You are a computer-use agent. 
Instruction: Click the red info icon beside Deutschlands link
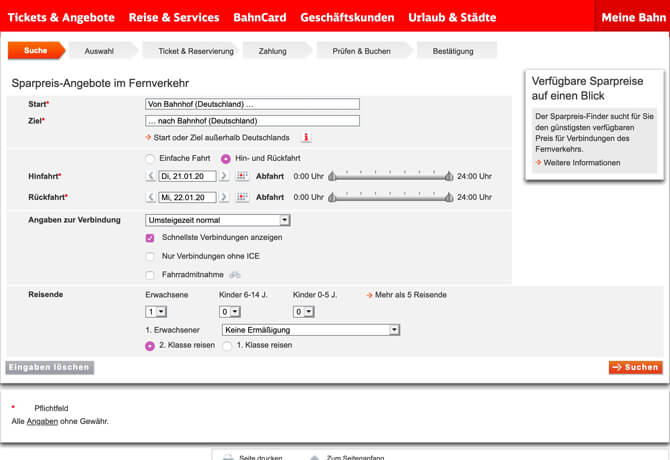[306, 138]
